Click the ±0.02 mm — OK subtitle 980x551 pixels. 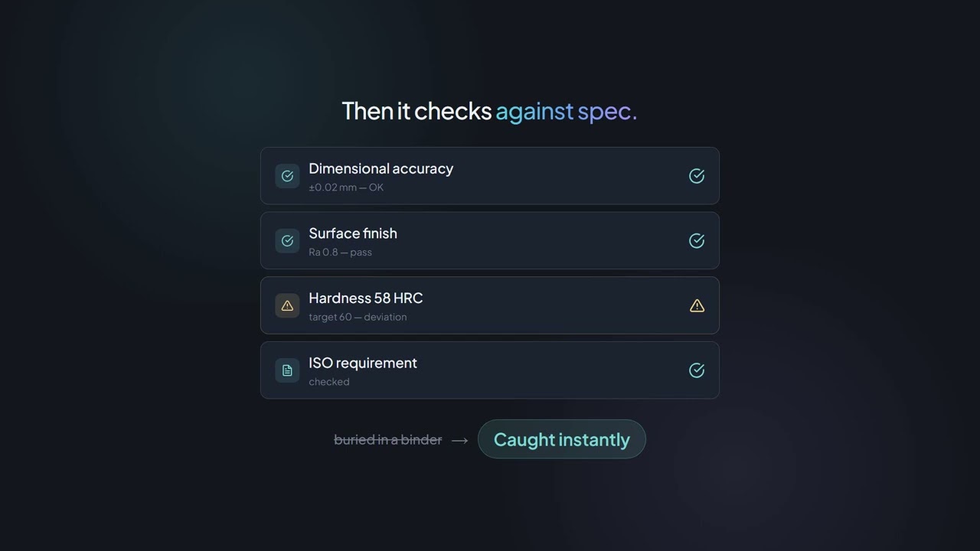[x=346, y=187]
